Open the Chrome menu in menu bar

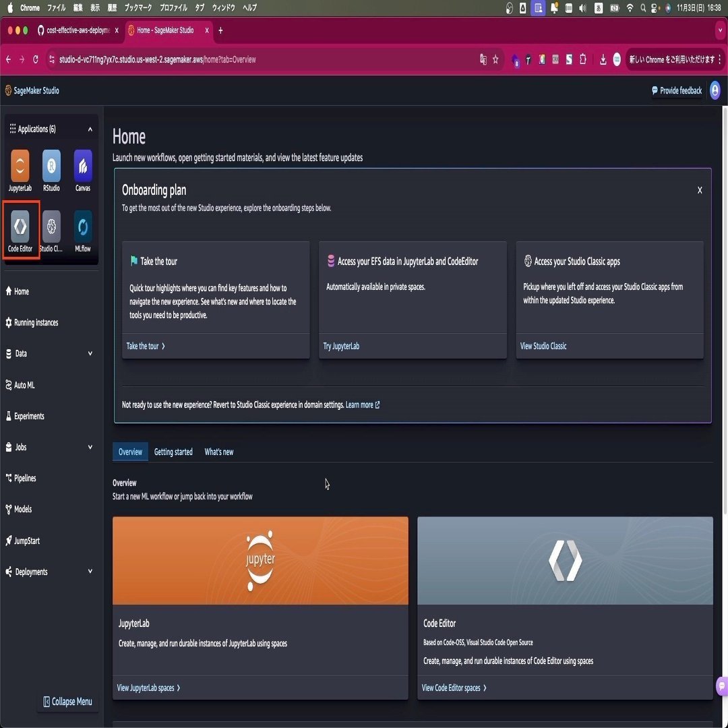point(30,8)
